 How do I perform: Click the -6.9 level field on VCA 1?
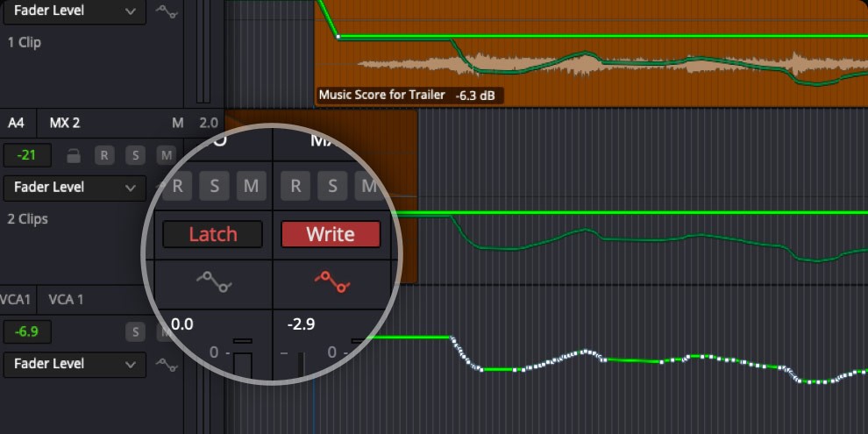[27, 332]
